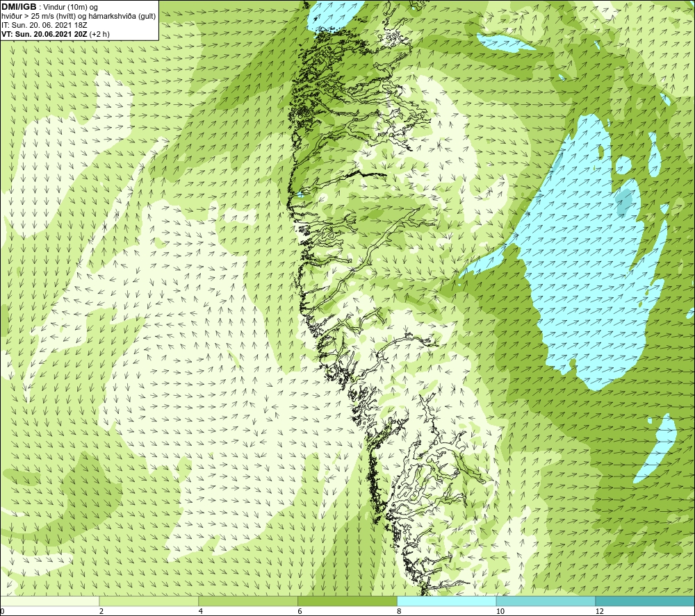The height and width of the screenshot is (616, 695).
Task: Click the '10' scale label
Action: [500, 611]
